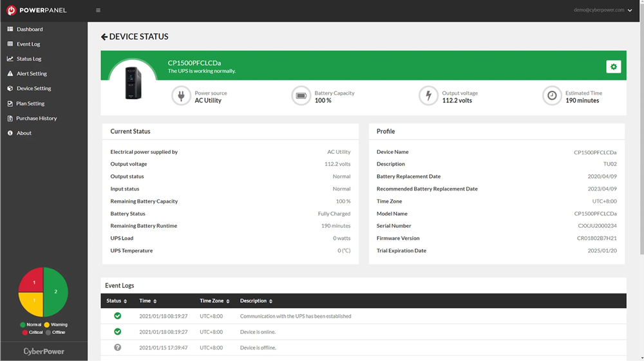Toggle Critical legend entry
Screen dimensions: 644x361
point(32,332)
